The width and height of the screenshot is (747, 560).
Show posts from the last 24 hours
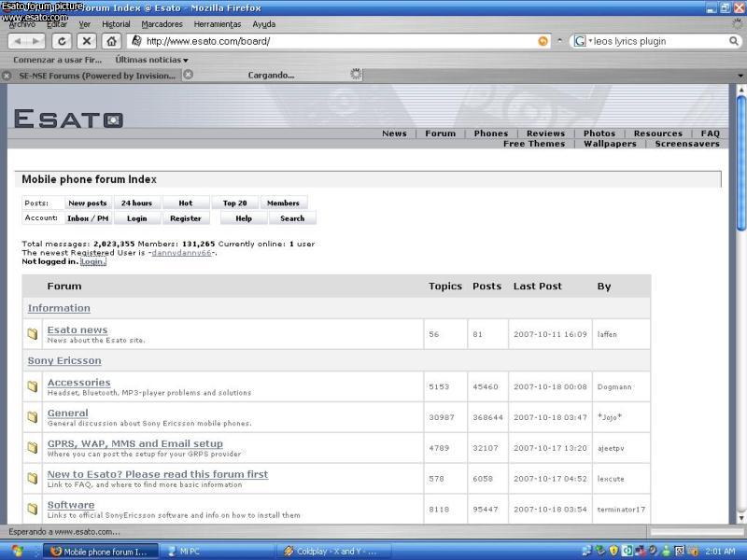tap(136, 203)
